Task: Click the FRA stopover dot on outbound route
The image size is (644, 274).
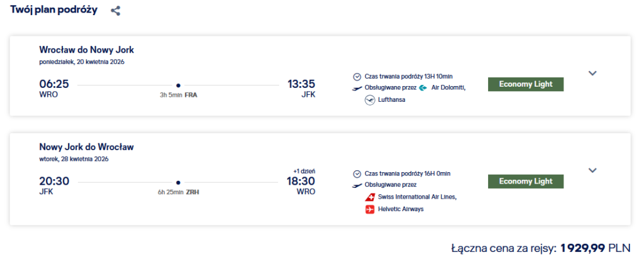Action: point(178,85)
